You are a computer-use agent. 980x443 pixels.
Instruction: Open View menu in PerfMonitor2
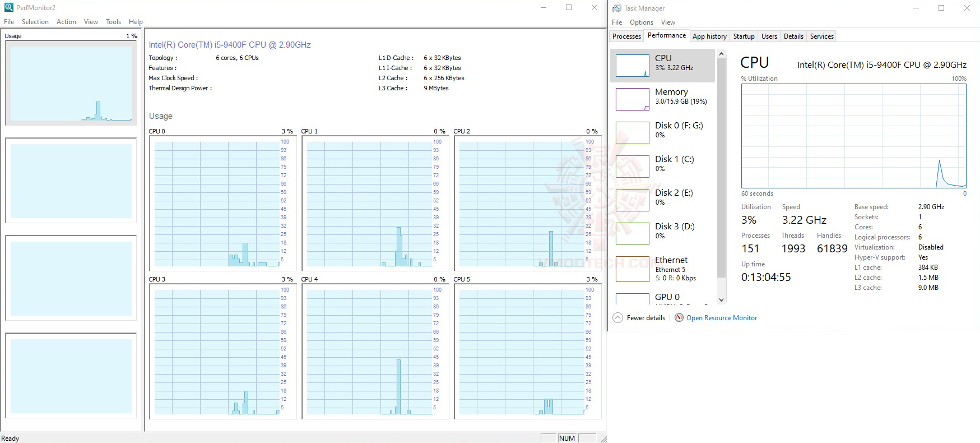click(x=91, y=22)
